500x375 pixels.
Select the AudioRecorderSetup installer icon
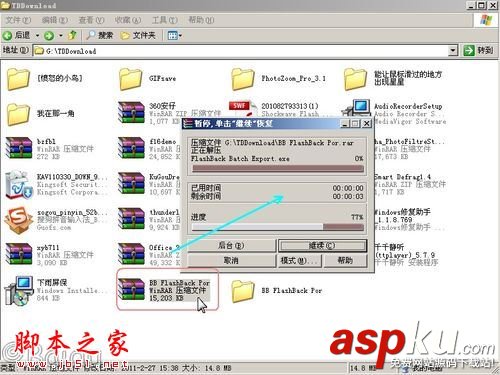click(x=357, y=109)
